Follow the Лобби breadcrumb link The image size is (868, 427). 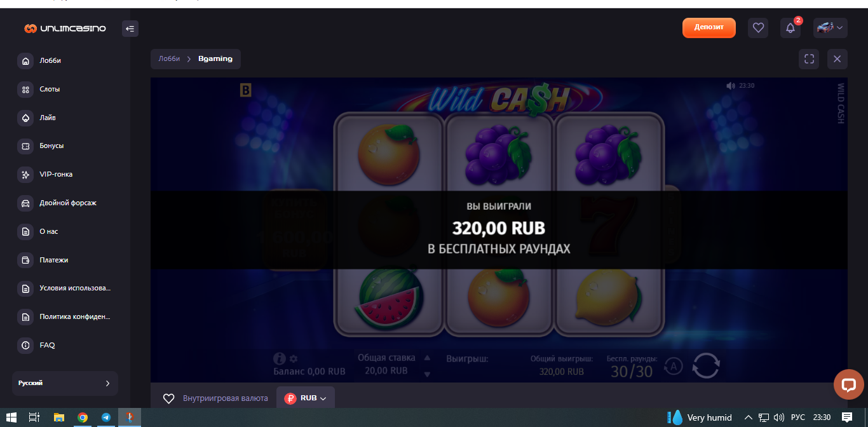169,58
